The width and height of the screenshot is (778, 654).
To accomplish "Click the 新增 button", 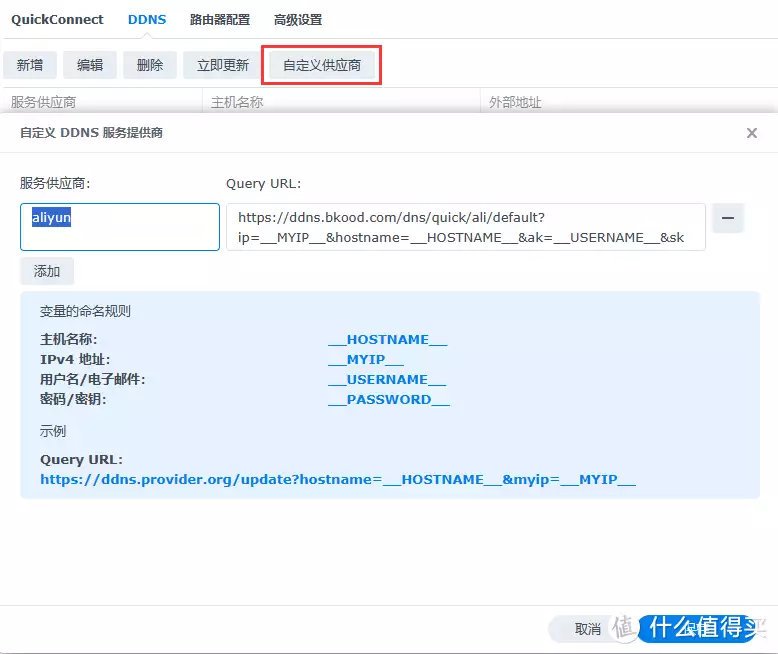I will (30, 65).
